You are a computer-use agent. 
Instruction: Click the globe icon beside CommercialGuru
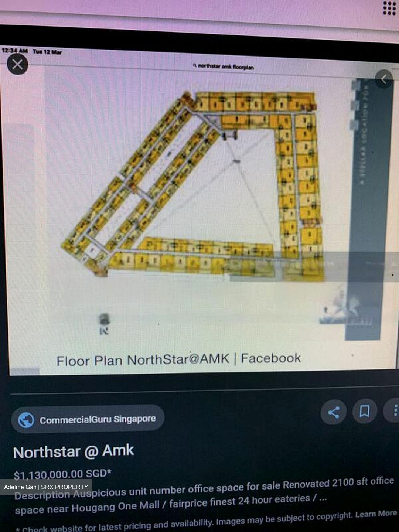click(x=26, y=420)
